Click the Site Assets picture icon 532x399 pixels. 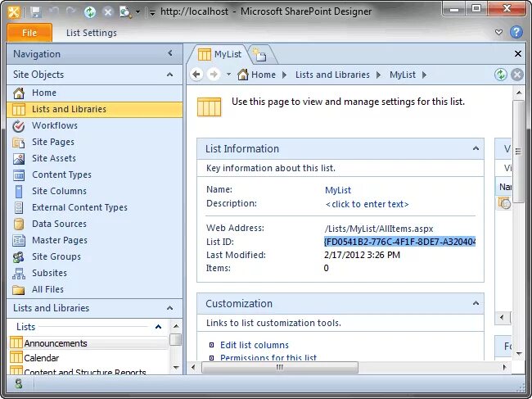pyautogui.click(x=19, y=158)
